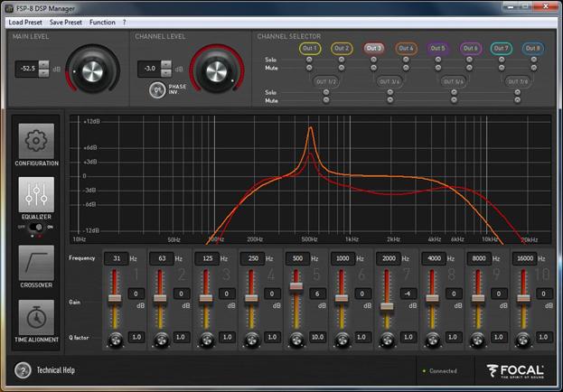Click the 500 Hz gain slider handle
This screenshot has width=563, height=392.
click(297, 285)
